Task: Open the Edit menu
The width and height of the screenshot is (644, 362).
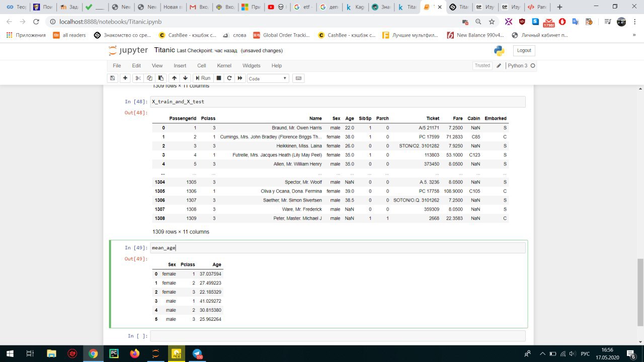Action: coord(136,65)
